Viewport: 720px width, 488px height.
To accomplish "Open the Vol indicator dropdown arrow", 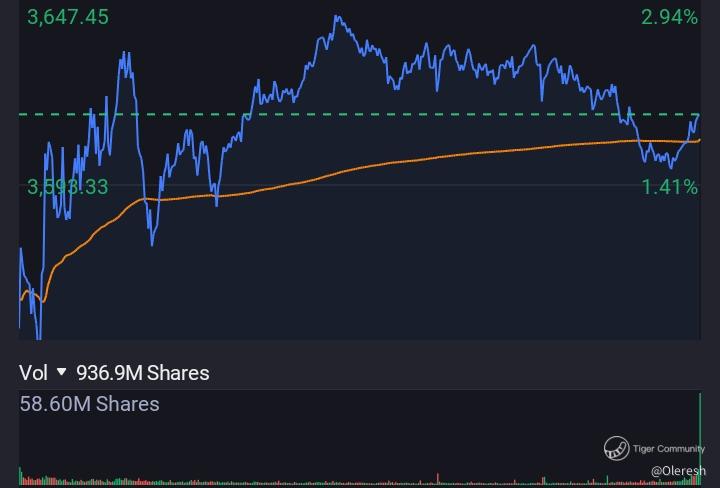I will (62, 373).
